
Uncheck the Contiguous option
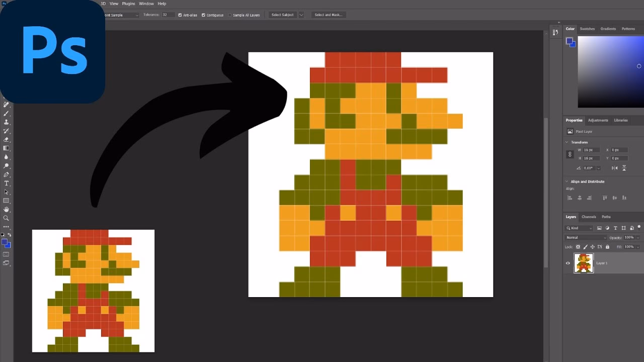(x=203, y=15)
